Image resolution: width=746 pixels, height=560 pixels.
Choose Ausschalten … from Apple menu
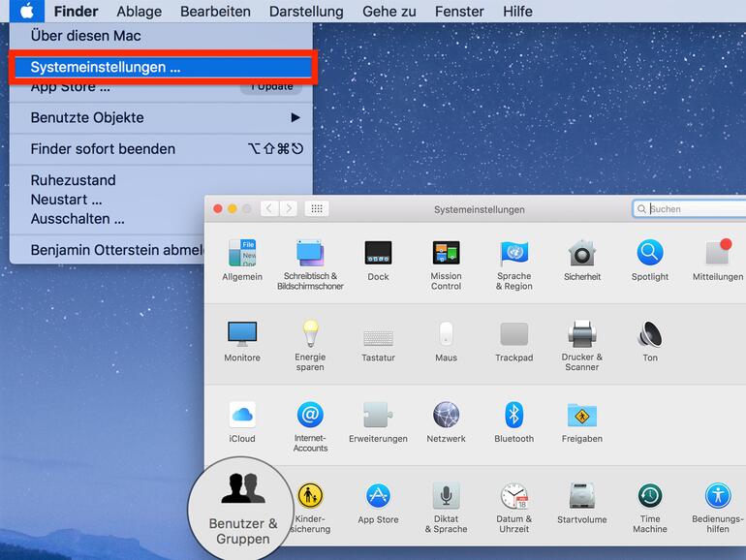(x=107, y=219)
